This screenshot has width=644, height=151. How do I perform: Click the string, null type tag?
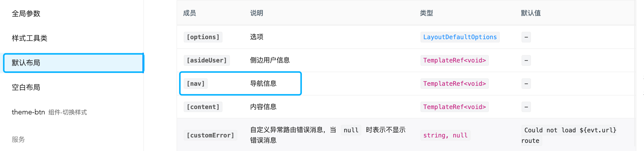[445, 135]
